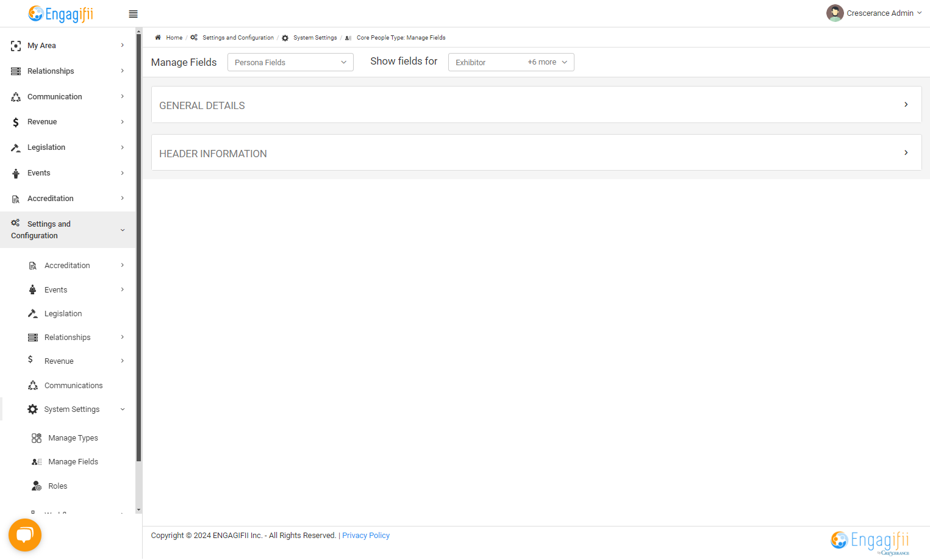The width and height of the screenshot is (930, 560).
Task: Click Settings and Configuration breadcrumb link
Action: click(238, 38)
